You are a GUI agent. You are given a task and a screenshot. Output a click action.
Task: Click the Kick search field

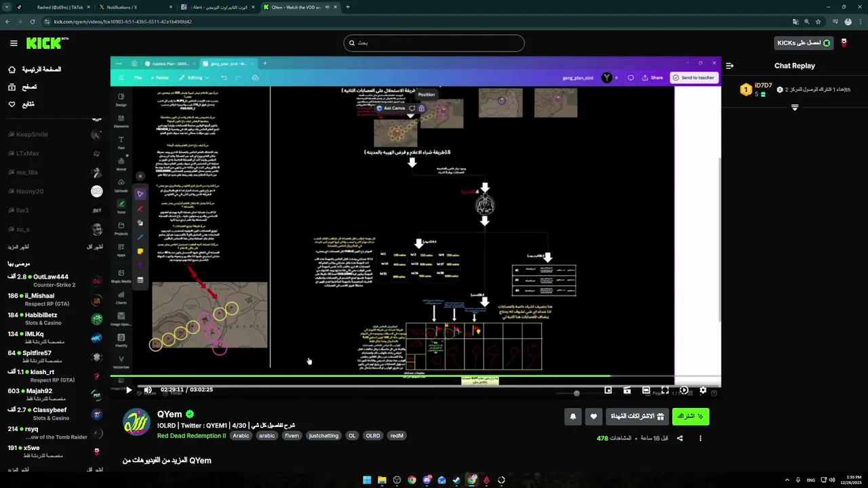tap(434, 43)
